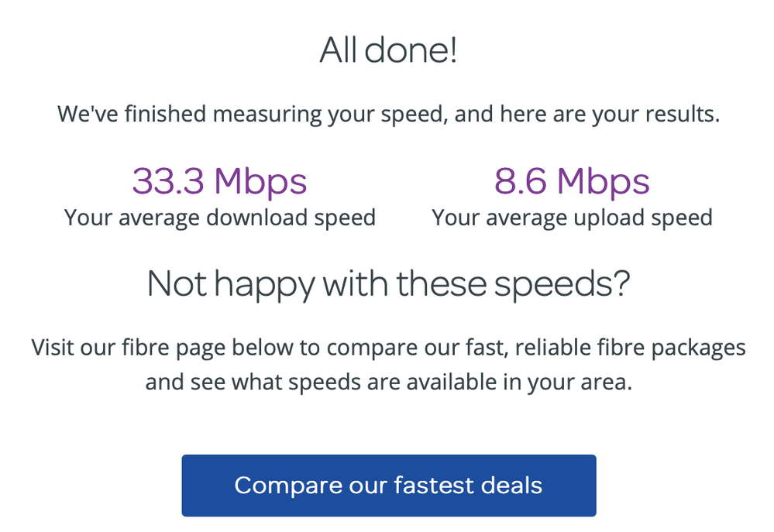The width and height of the screenshot is (774, 532).
Task: Click the average upload speed label
Action: point(572,218)
